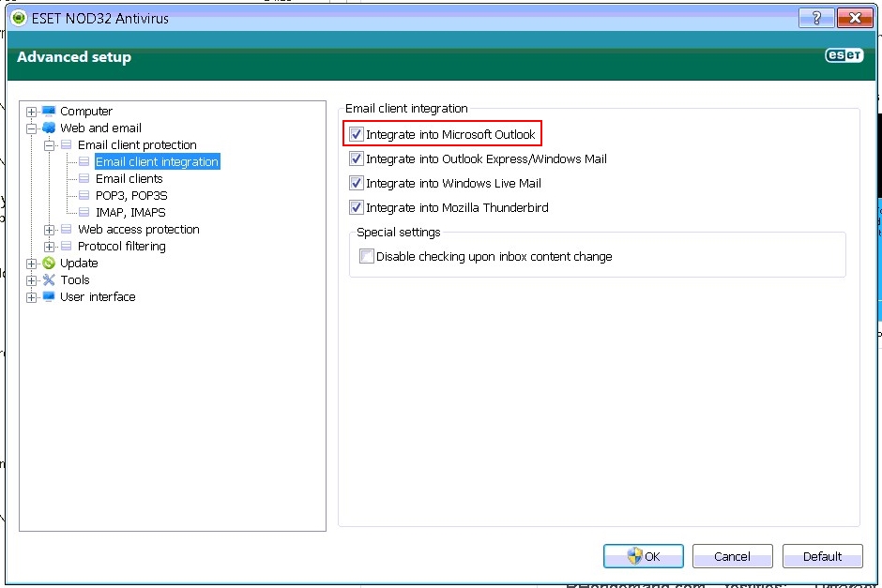Collapse the Email client protection node
Image resolution: width=882 pixels, height=588 pixels.
[50, 145]
